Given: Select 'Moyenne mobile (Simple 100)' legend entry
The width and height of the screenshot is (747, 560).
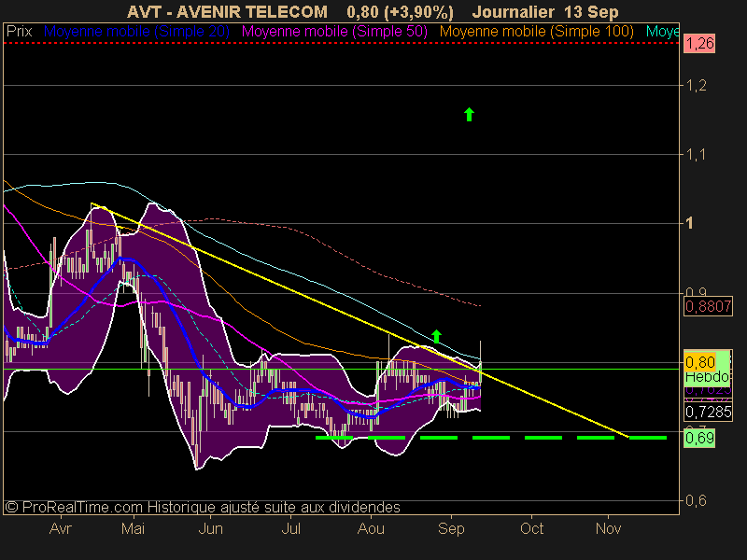Looking at the screenshot, I should [536, 32].
